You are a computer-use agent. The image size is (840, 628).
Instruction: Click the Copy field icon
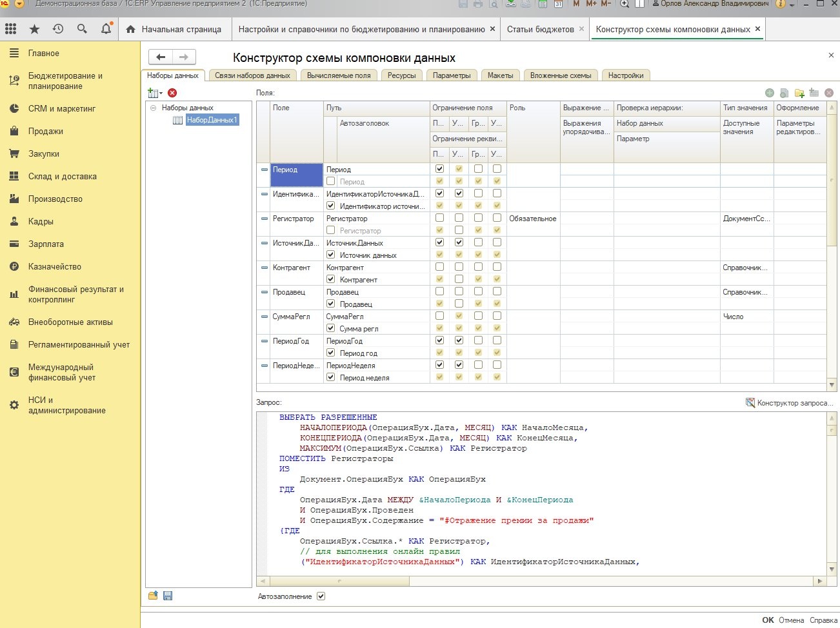785,93
